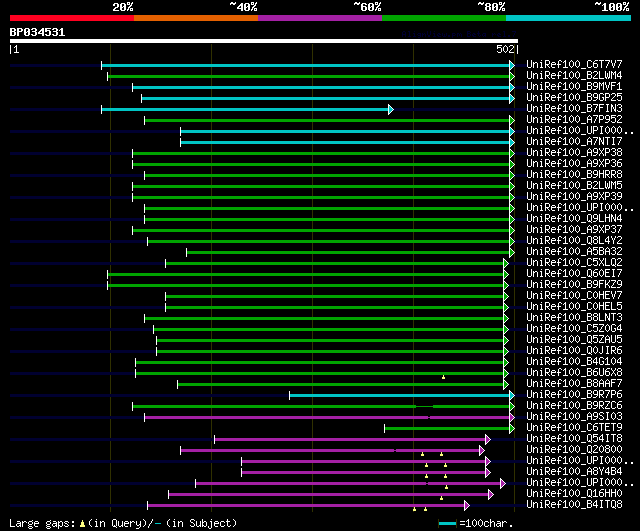Click the cyan arrowhead ending the B9R7P6 alignment

pos(512,395)
